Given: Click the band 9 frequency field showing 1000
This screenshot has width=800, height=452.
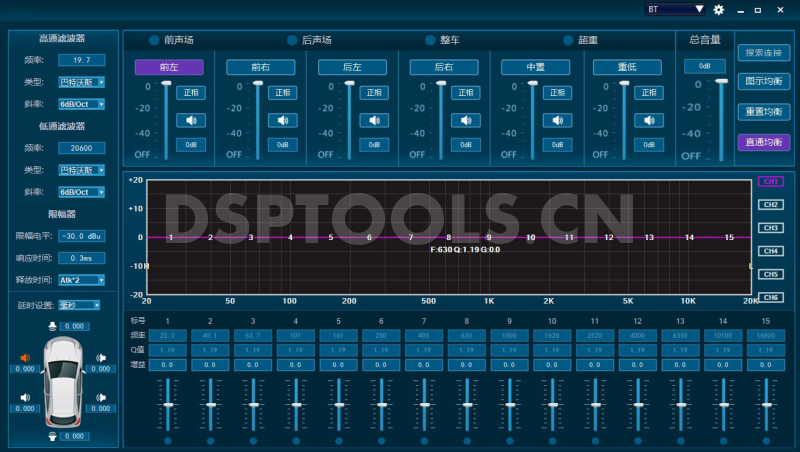Looking at the screenshot, I should click(x=509, y=336).
